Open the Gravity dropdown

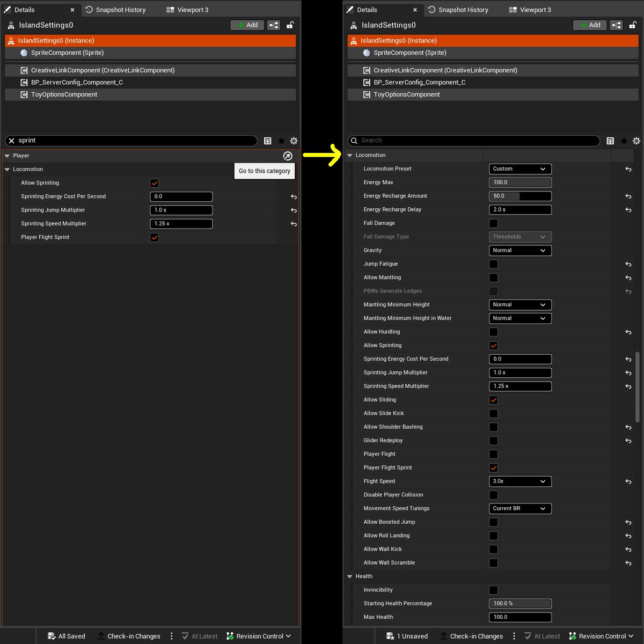520,251
